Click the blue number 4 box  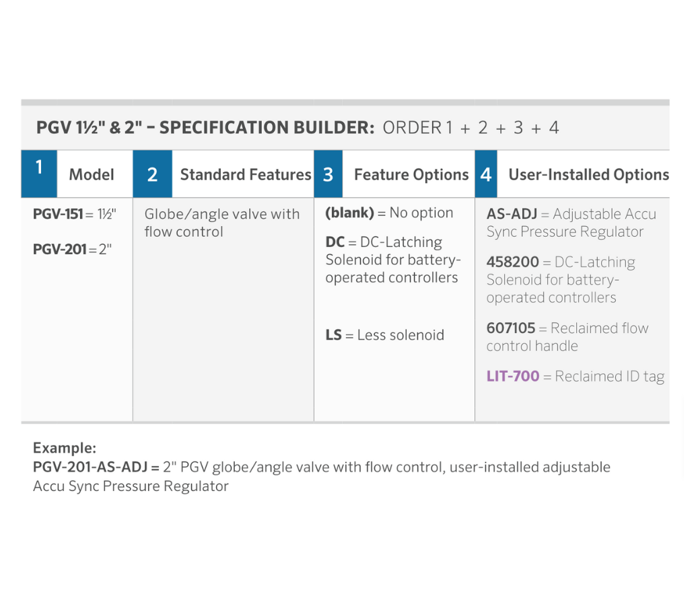(x=486, y=174)
